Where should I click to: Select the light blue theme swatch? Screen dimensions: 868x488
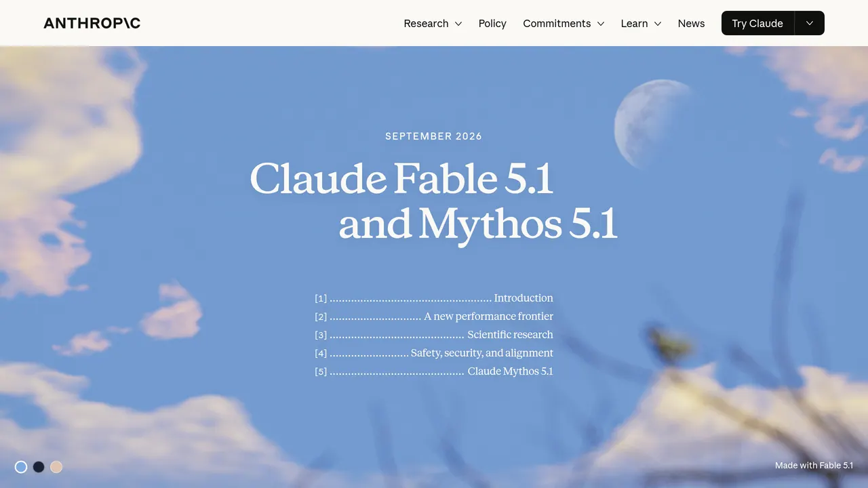pyautogui.click(x=21, y=467)
